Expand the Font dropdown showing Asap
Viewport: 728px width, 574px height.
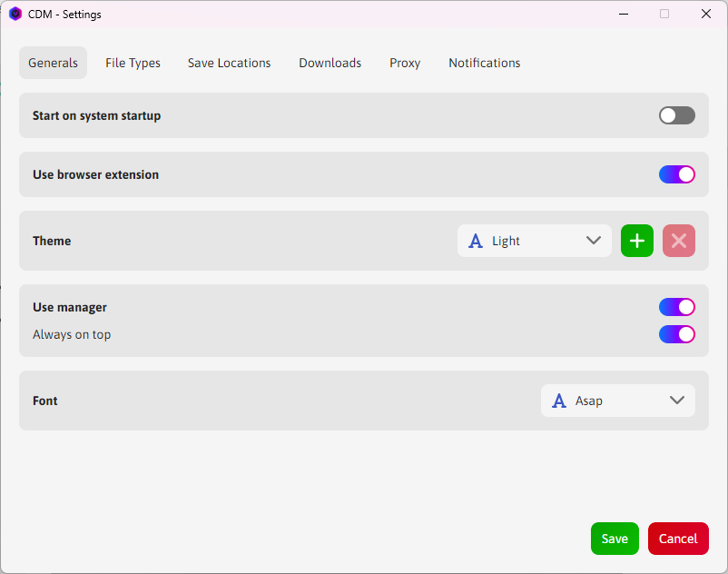pyautogui.click(x=617, y=401)
